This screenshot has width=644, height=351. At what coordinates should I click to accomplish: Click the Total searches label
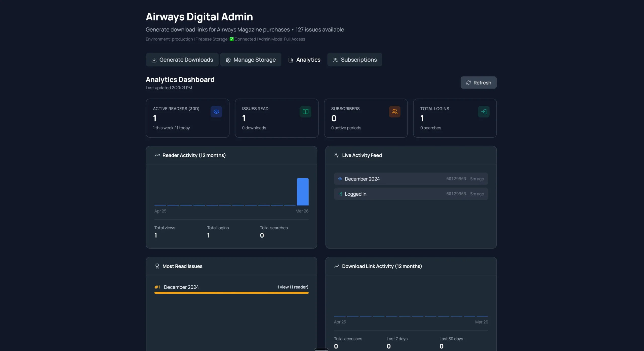pyautogui.click(x=274, y=228)
